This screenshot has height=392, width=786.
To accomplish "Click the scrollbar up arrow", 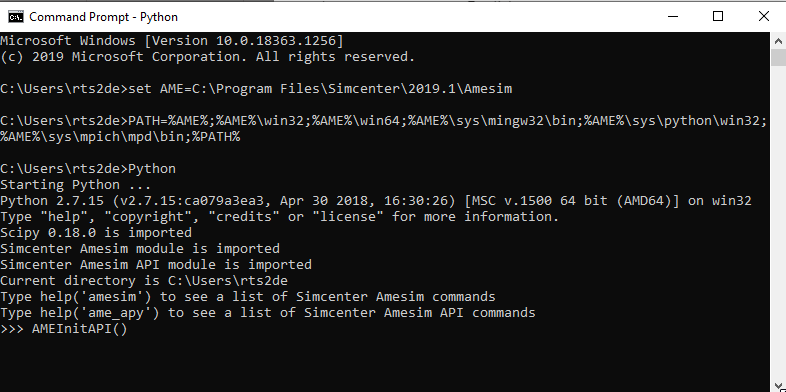I will click(778, 41).
